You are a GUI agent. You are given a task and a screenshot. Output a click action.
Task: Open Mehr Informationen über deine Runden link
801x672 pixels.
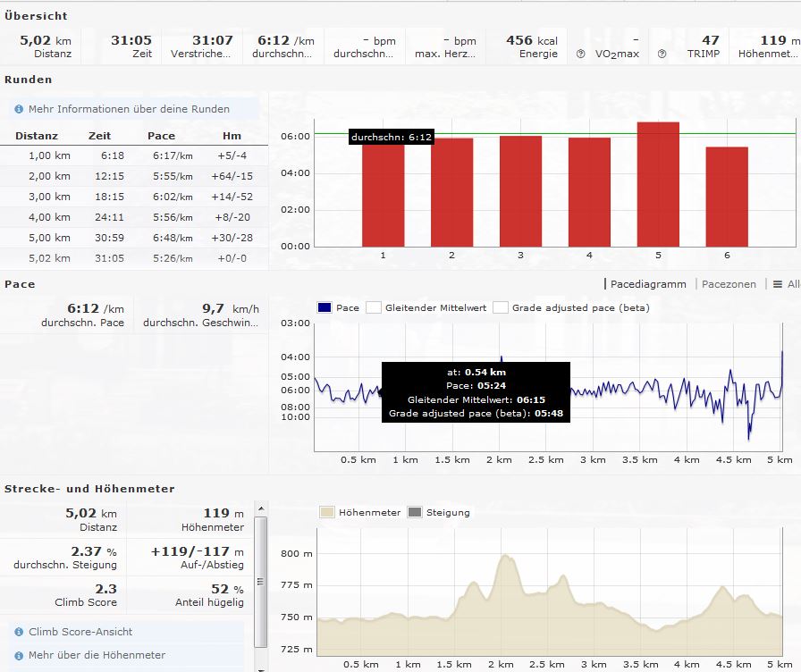[x=129, y=109]
